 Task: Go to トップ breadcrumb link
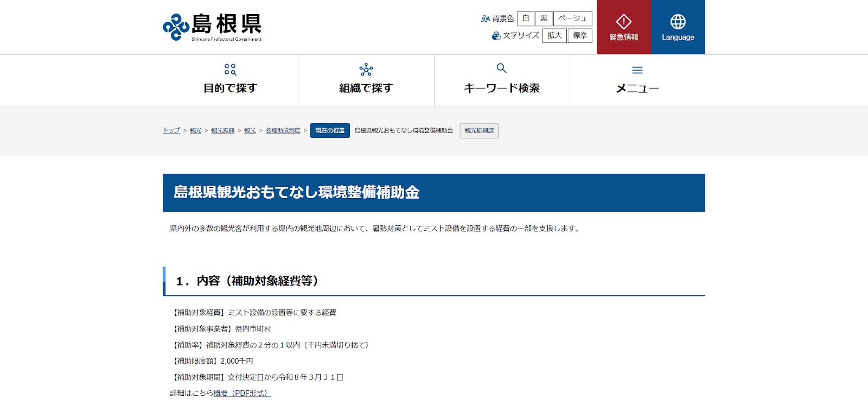171,130
